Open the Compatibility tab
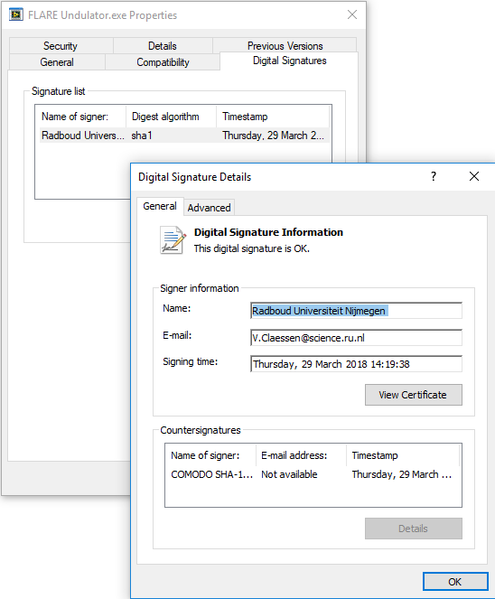Viewport: 495px width, 599px height. (x=163, y=62)
